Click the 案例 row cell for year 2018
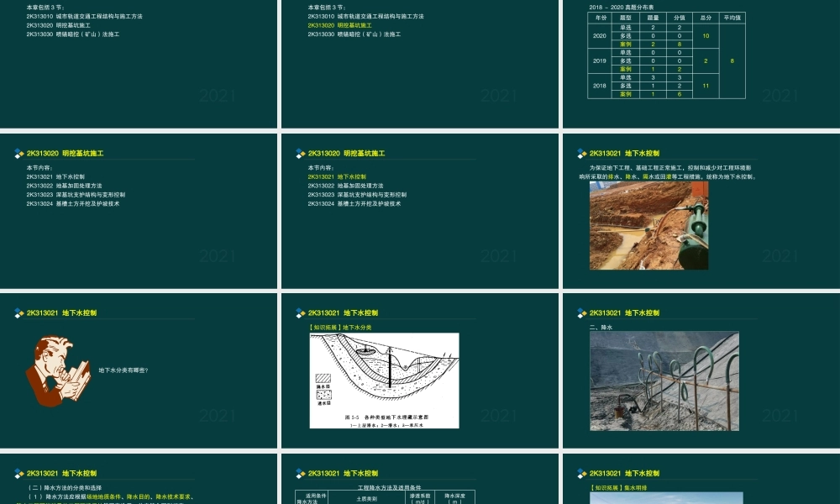This screenshot has height=504, width=840. [626, 94]
